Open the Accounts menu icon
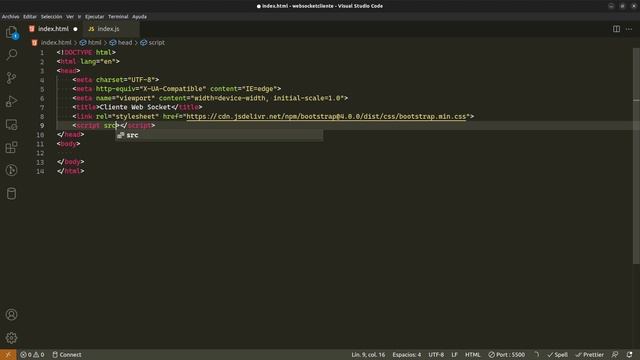 click(11, 314)
